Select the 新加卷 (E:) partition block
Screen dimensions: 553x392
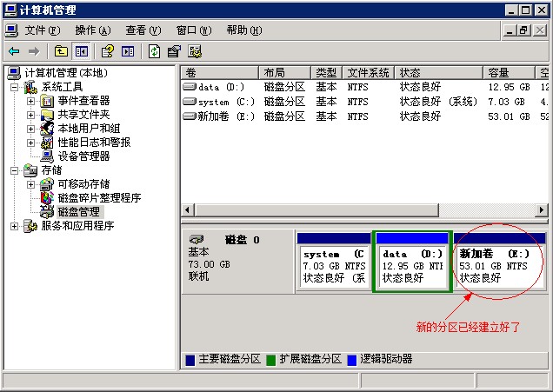(498, 265)
